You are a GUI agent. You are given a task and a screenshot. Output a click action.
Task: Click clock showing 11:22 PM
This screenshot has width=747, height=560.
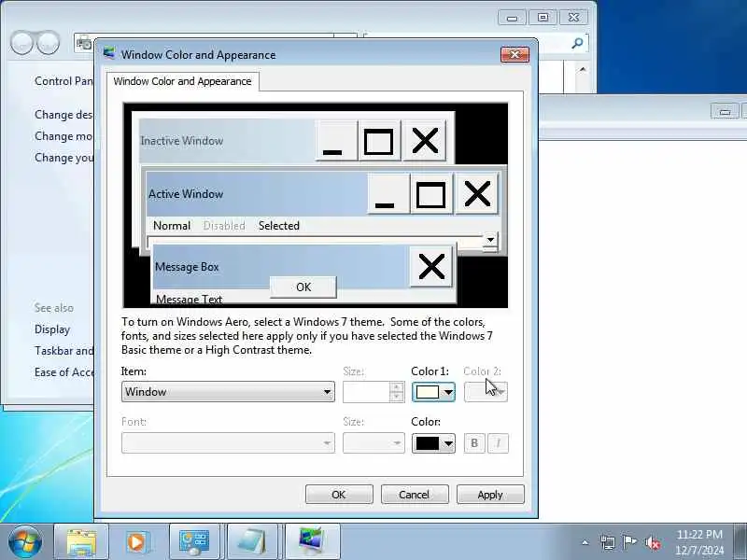(x=699, y=534)
